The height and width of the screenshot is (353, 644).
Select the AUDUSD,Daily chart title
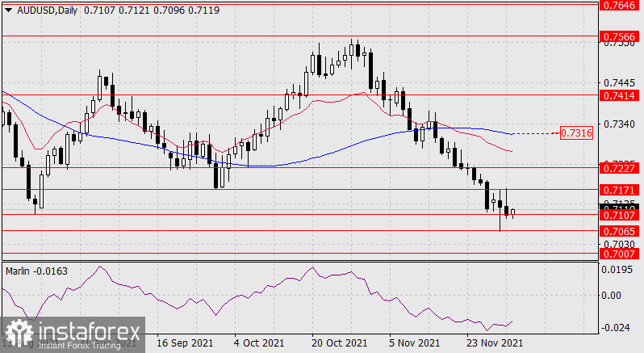(47, 11)
